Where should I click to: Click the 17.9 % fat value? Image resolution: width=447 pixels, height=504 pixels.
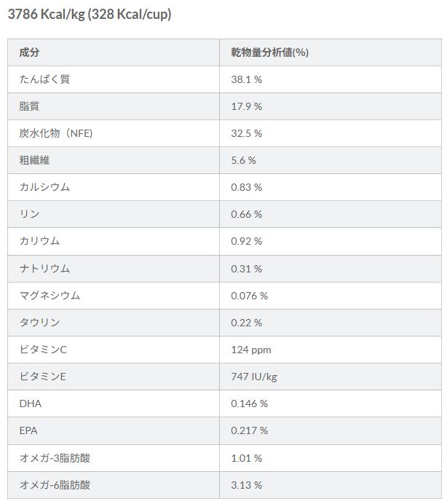point(247,106)
